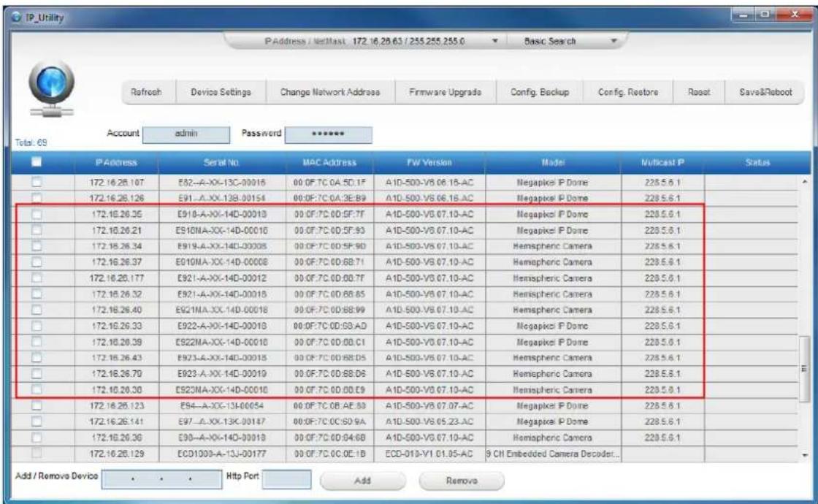
Task: Toggle the select-all checkbox in table header
Action: click(x=37, y=161)
